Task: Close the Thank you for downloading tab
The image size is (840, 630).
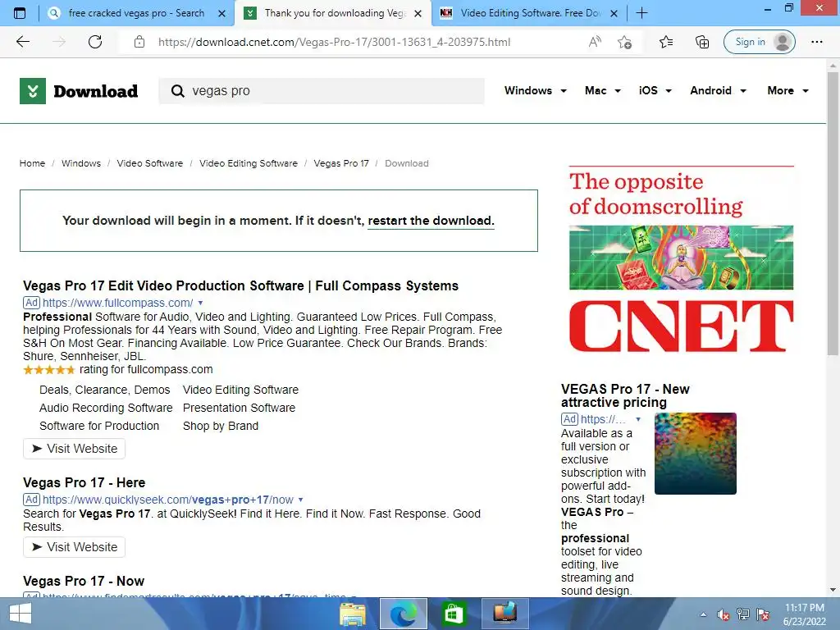Action: click(418, 13)
